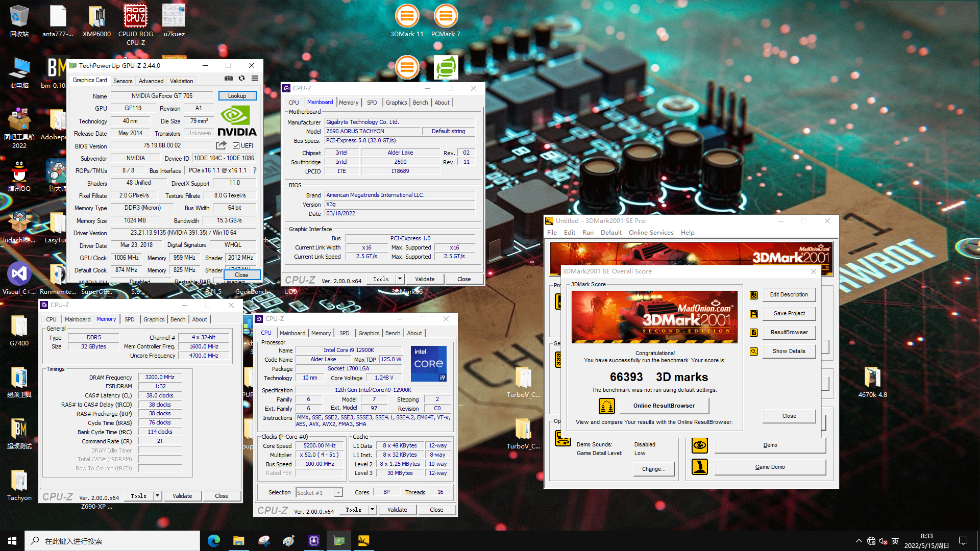Screen dimensions: 980x551
Task: Click the Game Demo button
Action: point(770,467)
